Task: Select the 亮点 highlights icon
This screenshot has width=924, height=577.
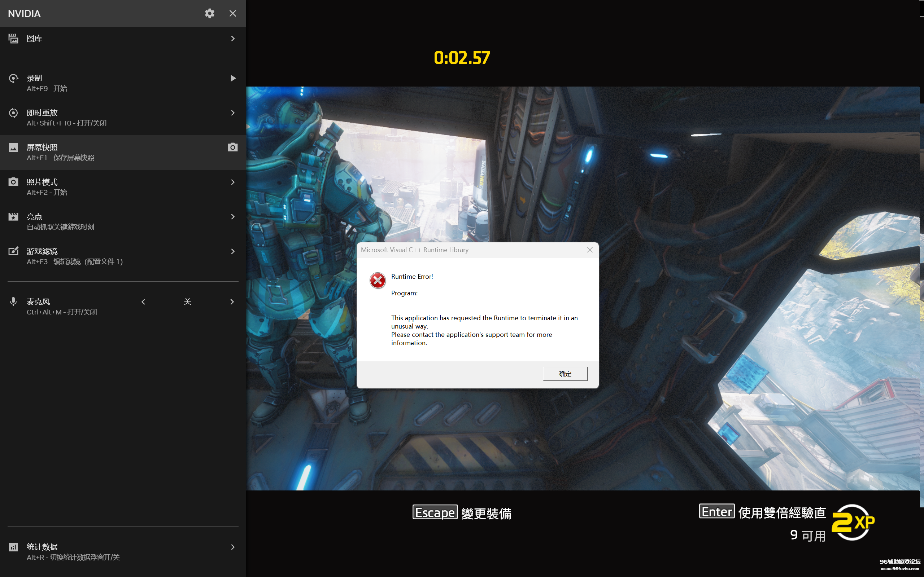Action: point(13,216)
